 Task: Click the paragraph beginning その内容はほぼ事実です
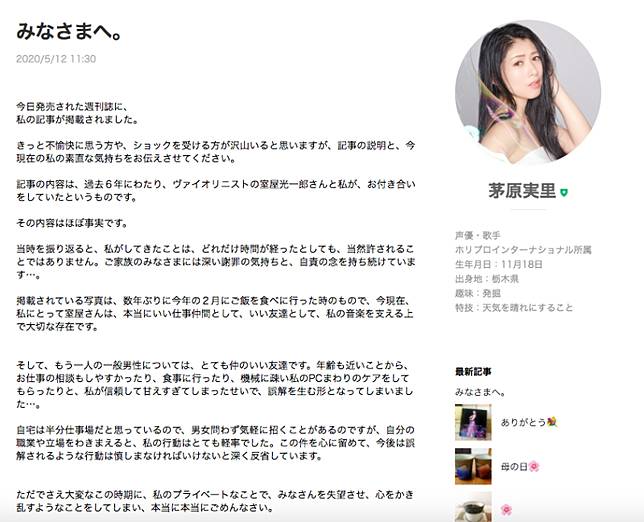[73, 223]
